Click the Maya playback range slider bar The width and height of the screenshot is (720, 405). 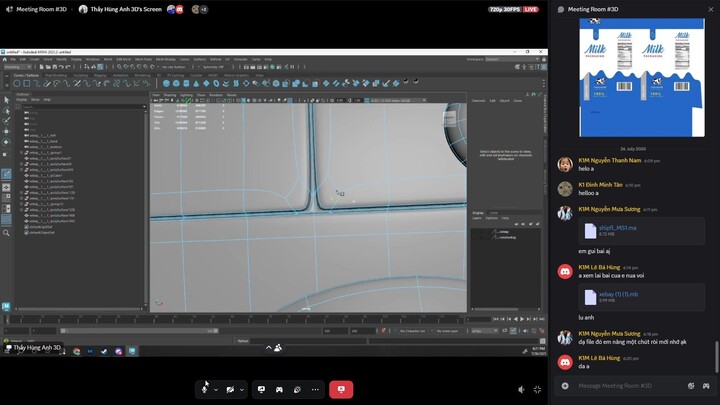click(140, 331)
